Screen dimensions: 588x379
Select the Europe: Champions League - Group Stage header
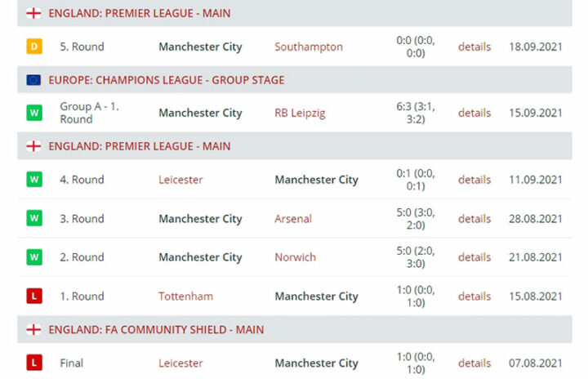tap(167, 80)
